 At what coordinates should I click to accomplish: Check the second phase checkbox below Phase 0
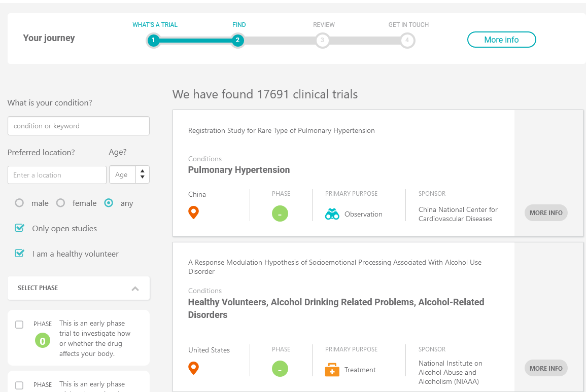(x=19, y=385)
